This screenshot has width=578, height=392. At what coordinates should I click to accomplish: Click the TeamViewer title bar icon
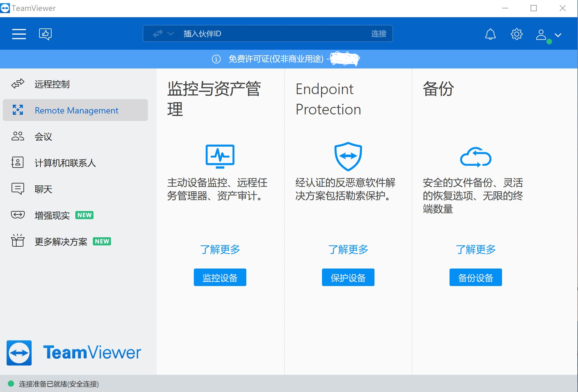pos(5,8)
